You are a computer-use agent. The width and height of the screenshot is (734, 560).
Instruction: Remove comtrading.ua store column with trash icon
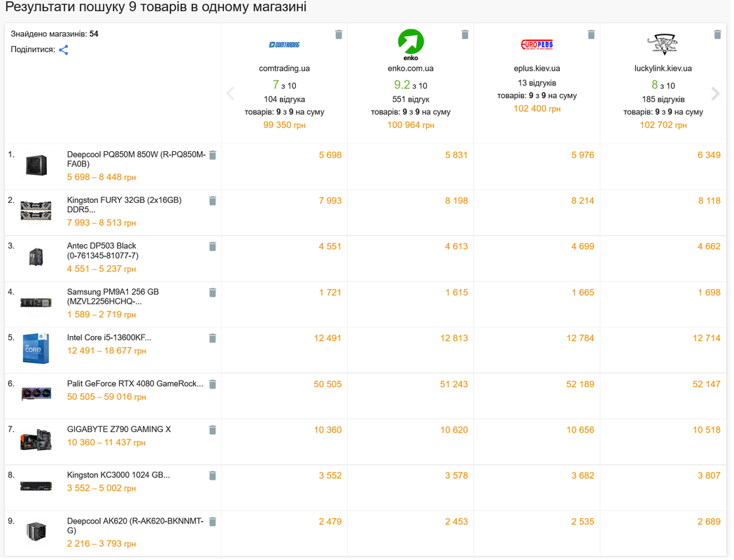point(340,34)
